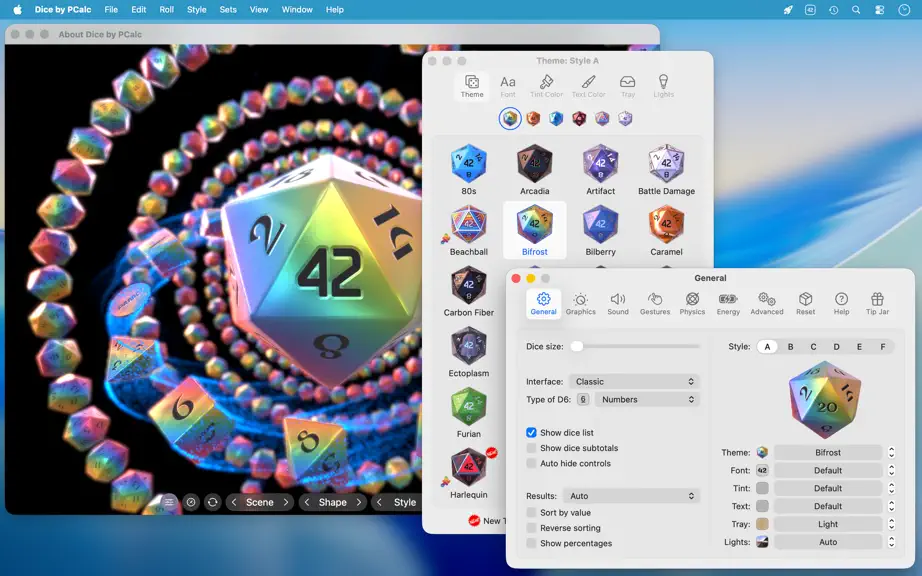Open the Tray tab in Theme window

(x=628, y=86)
